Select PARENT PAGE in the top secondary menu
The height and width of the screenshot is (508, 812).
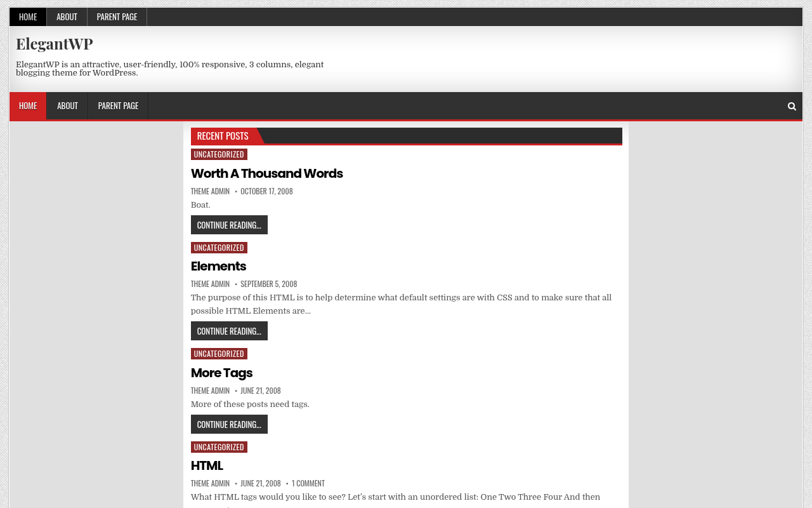point(117,17)
